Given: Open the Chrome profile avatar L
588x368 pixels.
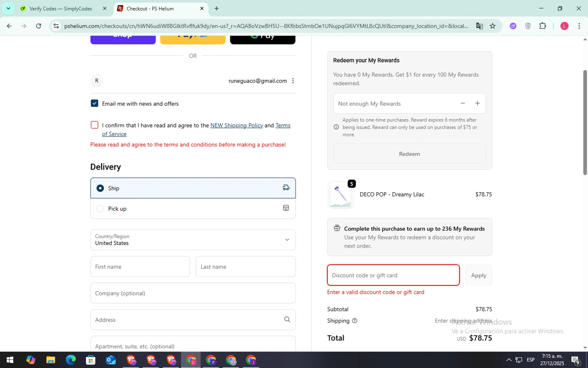Looking at the screenshot, I should click(564, 26).
